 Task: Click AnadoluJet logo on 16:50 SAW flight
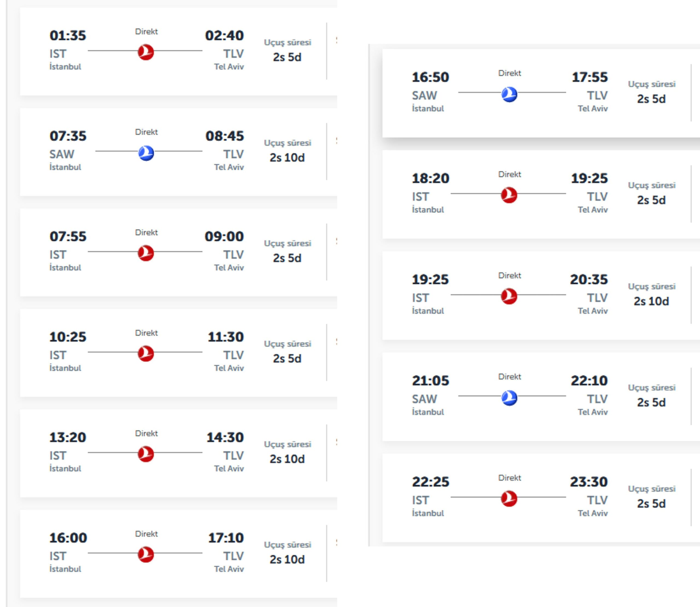pos(509,94)
